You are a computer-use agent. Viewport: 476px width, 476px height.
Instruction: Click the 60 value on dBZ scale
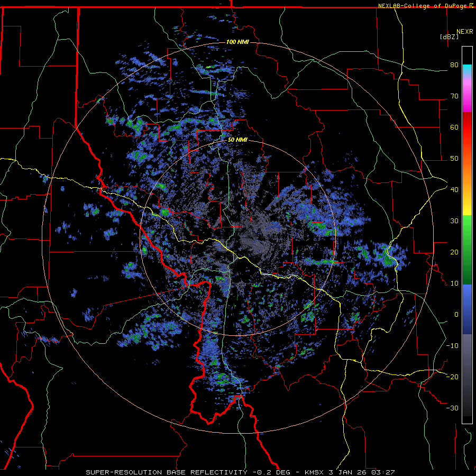(x=454, y=127)
